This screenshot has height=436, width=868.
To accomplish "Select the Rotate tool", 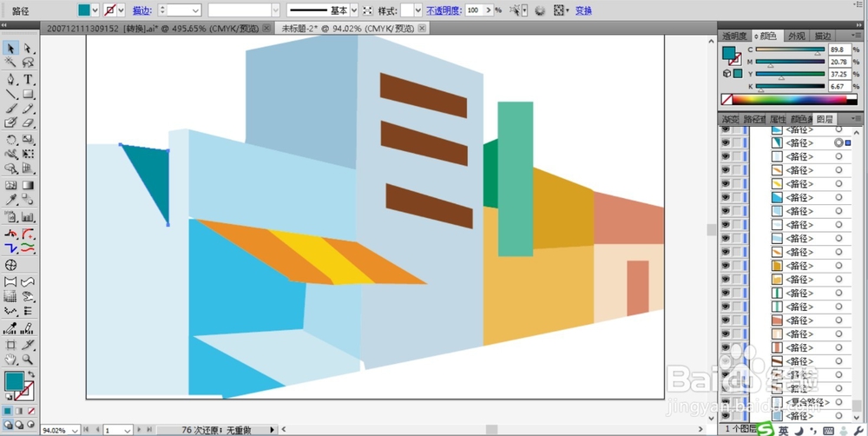I will pyautogui.click(x=10, y=140).
